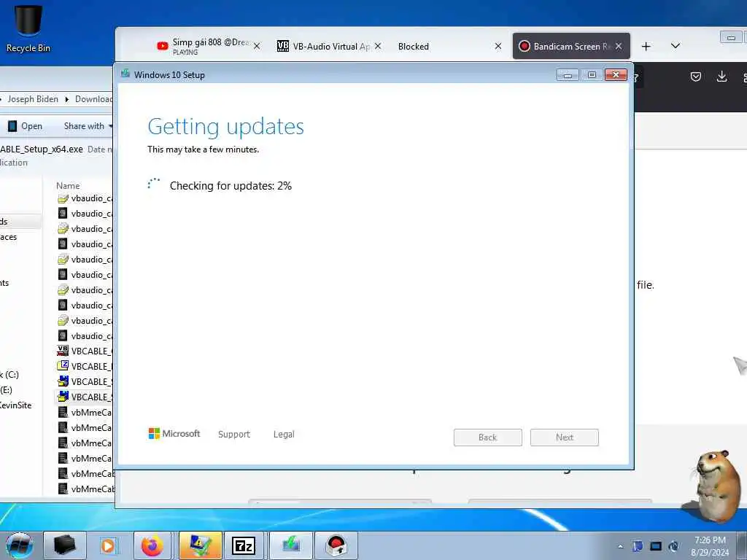The height and width of the screenshot is (560, 747).
Task: Switch to Firefox in the taskbar
Action: coord(152,545)
